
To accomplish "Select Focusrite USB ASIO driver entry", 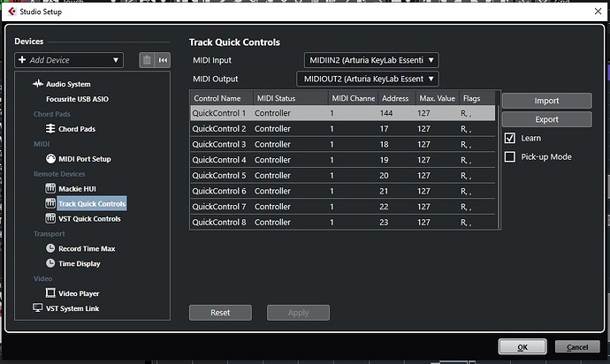I will coord(77,99).
